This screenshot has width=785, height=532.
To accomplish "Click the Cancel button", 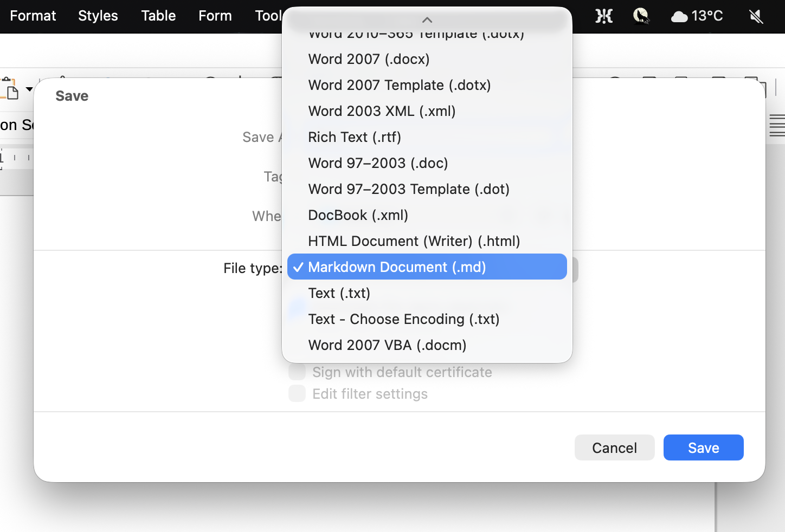I will [614, 447].
